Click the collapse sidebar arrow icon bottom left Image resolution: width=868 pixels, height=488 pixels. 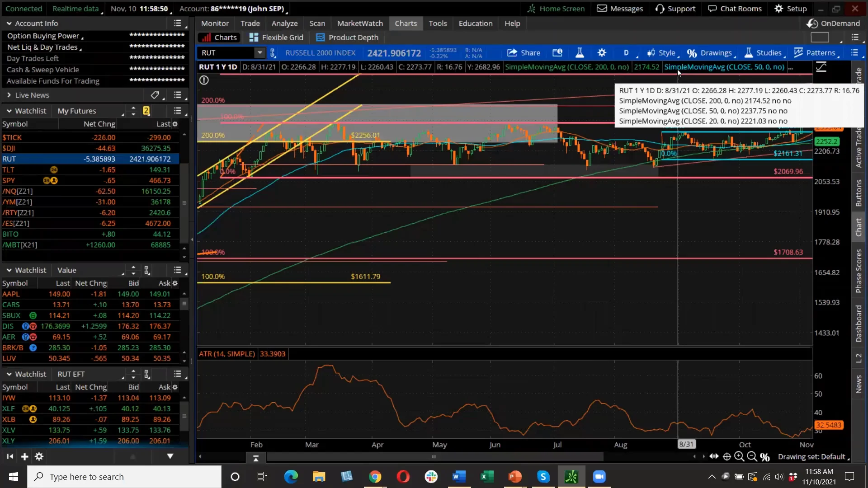(9, 456)
